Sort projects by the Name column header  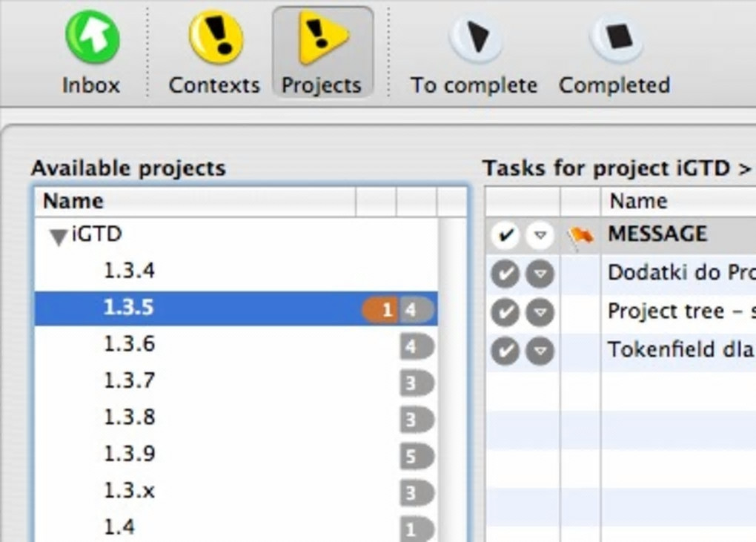pyautogui.click(x=74, y=201)
